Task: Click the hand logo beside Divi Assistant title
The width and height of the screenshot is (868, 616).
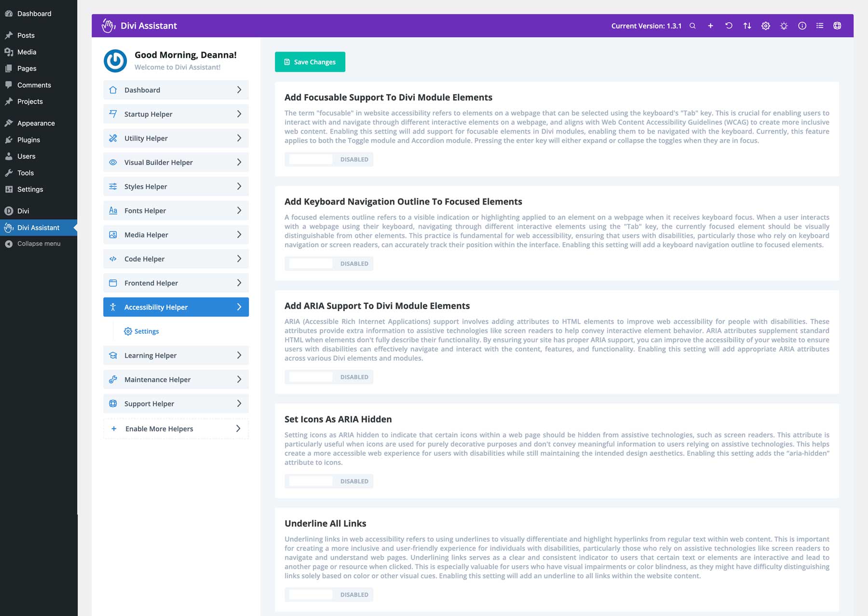Action: [108, 26]
